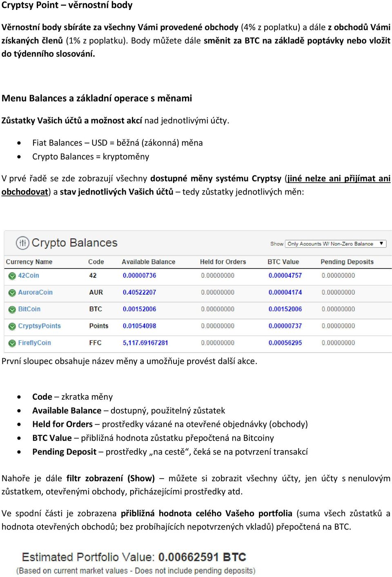Click the Show label next to the filter
The height and width of the screenshot is (577, 392).
[x=276, y=244]
